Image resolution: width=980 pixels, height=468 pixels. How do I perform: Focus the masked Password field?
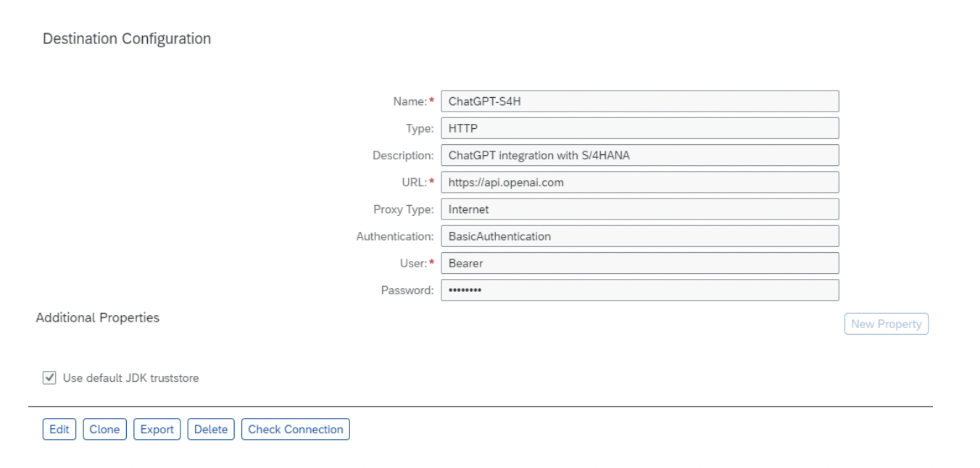tap(640, 291)
